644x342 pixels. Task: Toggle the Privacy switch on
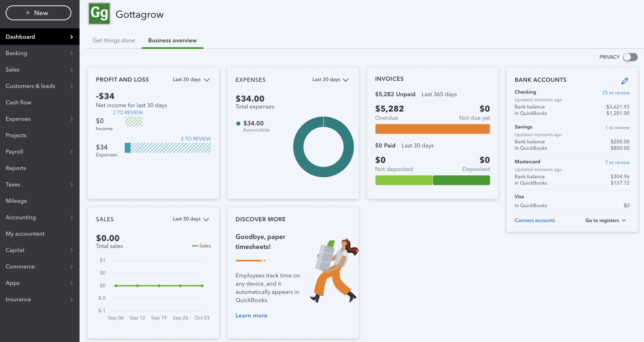[630, 57]
